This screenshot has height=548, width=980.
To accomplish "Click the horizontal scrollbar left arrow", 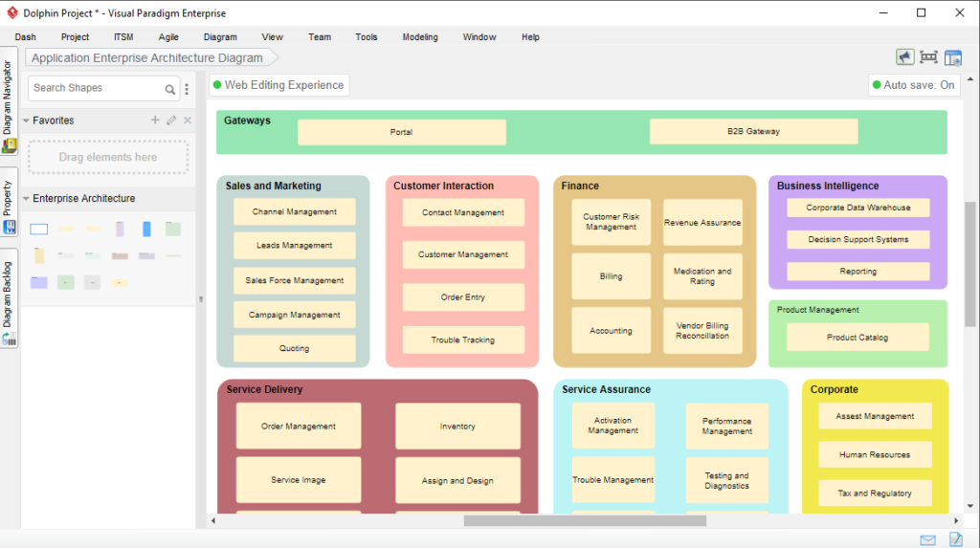I will (x=213, y=520).
